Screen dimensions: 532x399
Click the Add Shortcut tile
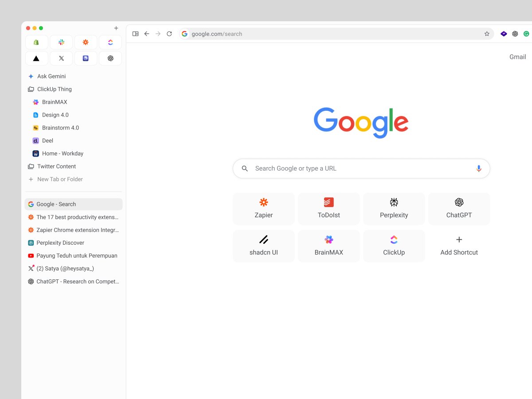click(x=459, y=246)
